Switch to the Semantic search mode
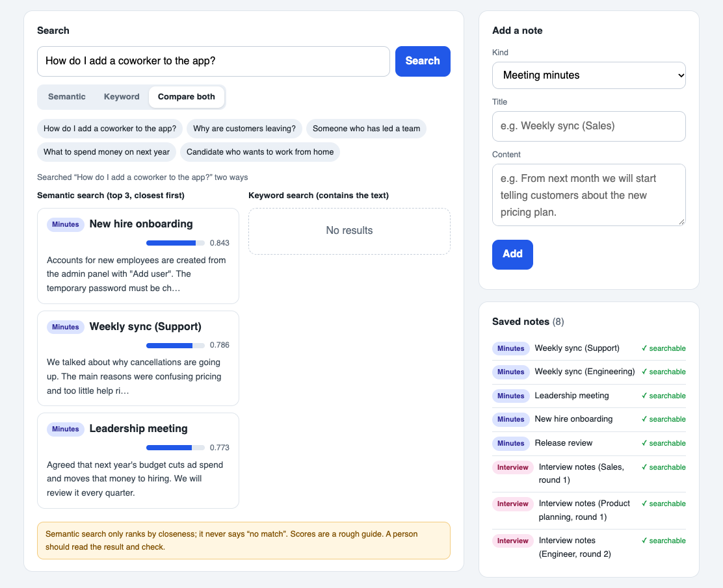 (67, 97)
